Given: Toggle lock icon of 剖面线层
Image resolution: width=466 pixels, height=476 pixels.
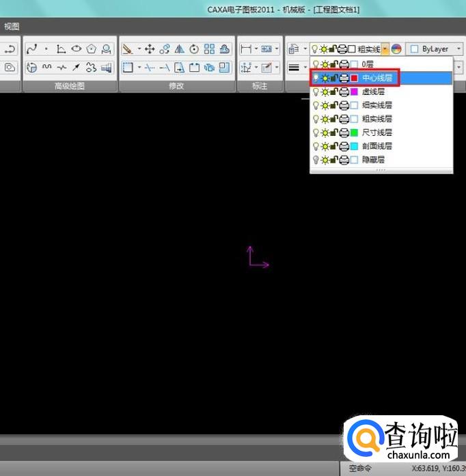Looking at the screenshot, I should tap(334, 146).
